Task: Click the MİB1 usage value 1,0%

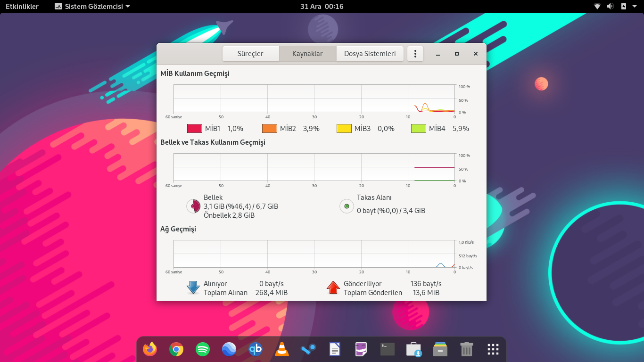Action: 235,128
